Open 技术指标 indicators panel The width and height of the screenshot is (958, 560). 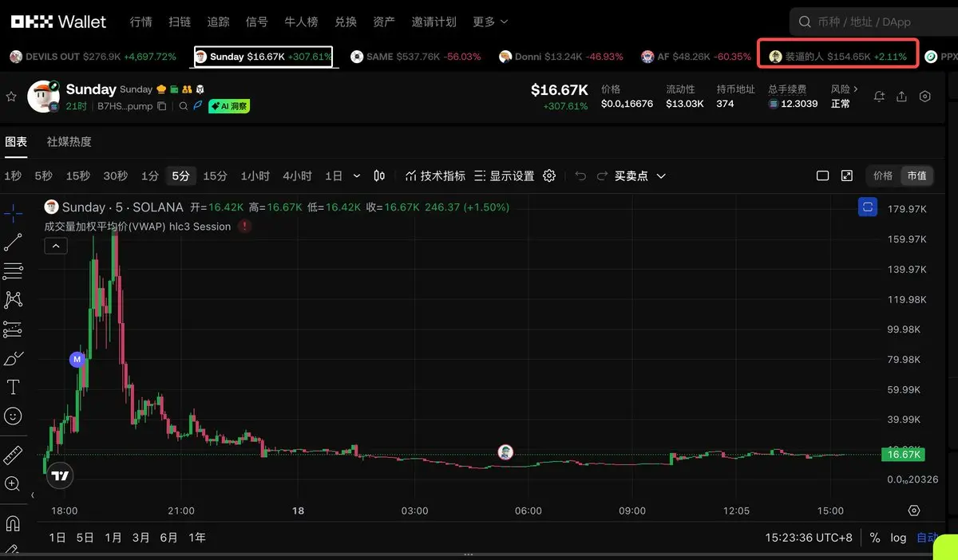435,175
